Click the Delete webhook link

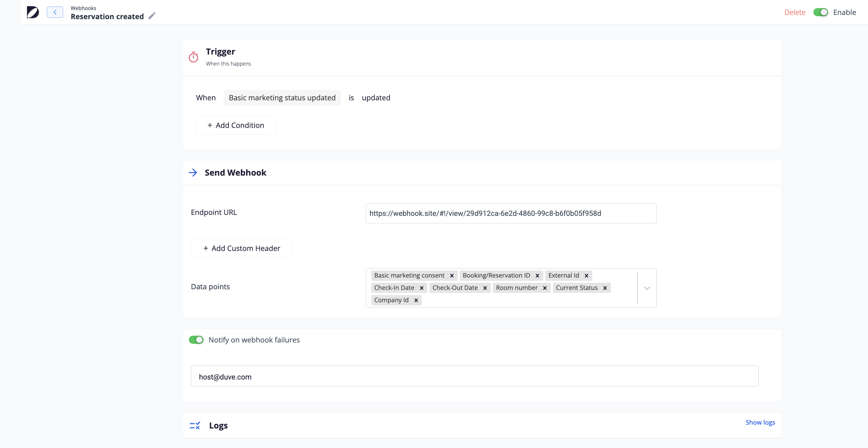point(795,12)
